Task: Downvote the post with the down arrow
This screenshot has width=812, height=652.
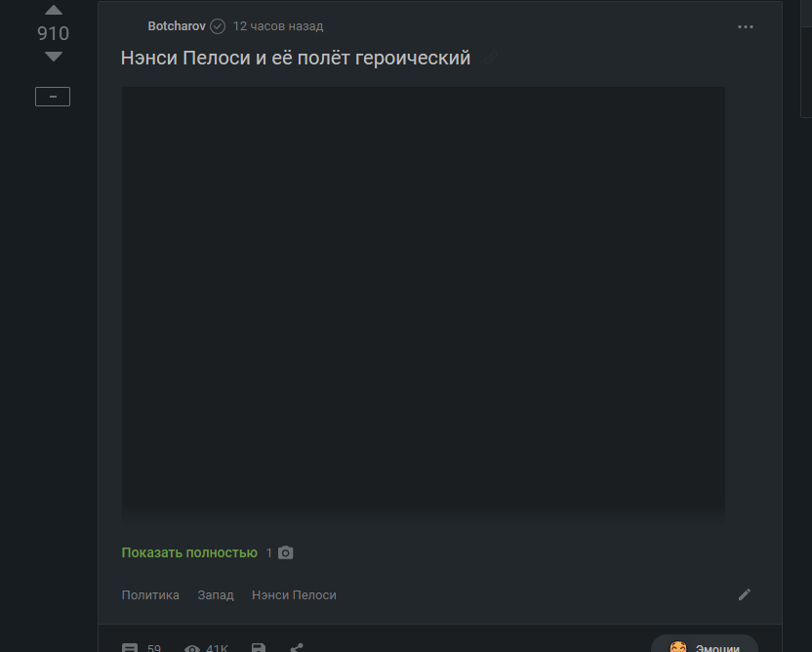Action: pos(54,57)
